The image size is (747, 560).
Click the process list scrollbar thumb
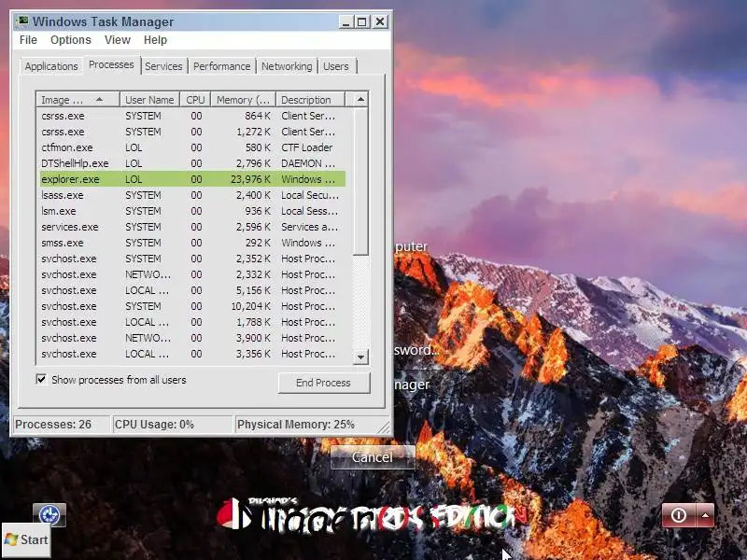[x=360, y=181]
